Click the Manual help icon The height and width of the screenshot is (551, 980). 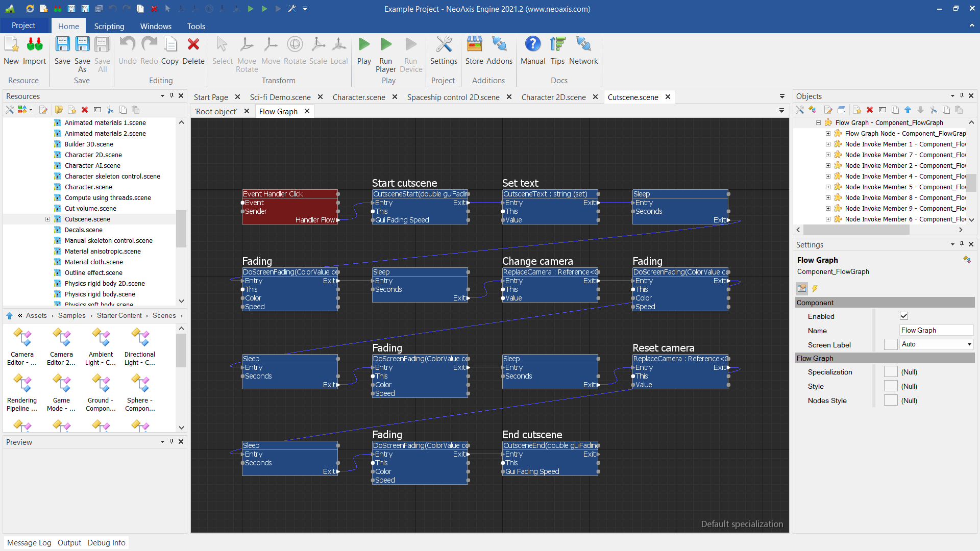pos(532,45)
